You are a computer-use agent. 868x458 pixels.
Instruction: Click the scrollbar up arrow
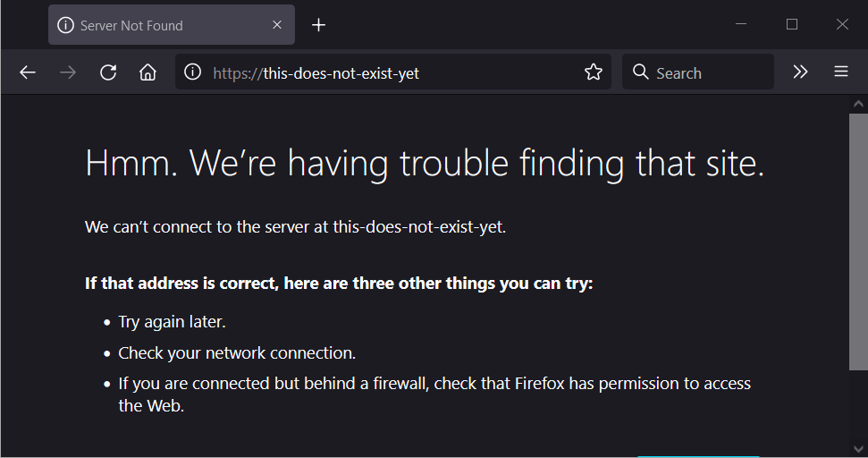(858, 104)
